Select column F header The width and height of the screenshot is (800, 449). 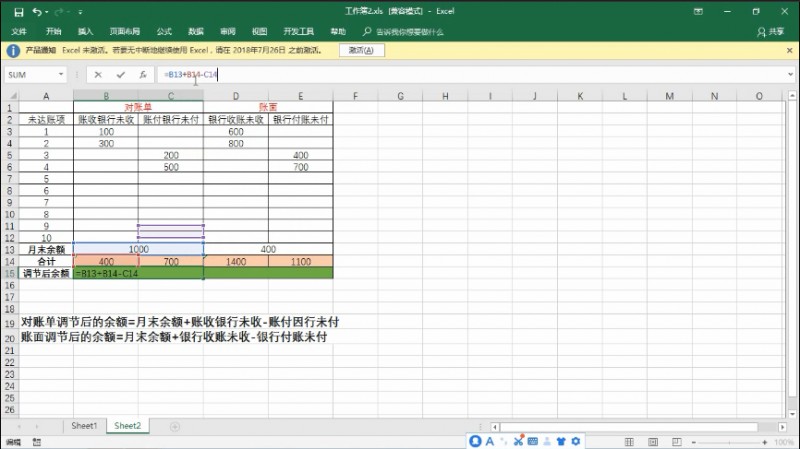tap(355, 96)
